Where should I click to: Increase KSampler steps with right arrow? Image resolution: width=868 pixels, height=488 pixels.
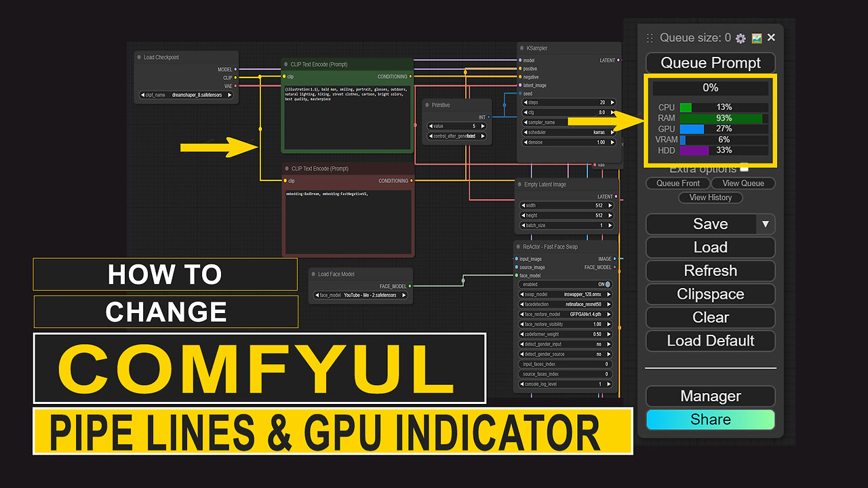[612, 102]
